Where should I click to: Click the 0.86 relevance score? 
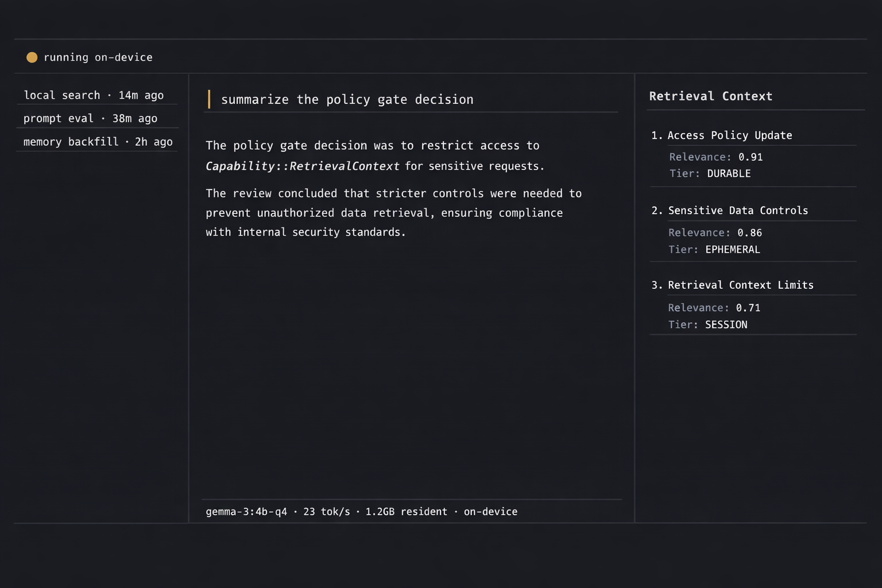coord(749,233)
